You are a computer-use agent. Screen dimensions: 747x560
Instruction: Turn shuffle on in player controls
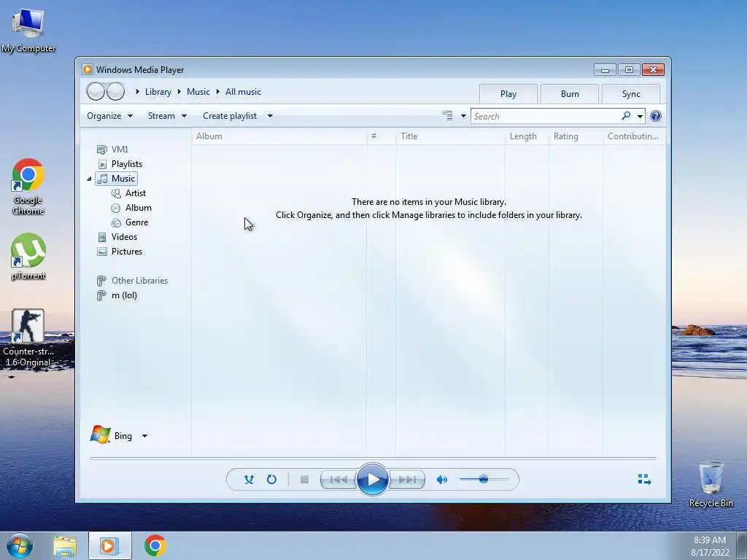click(249, 480)
